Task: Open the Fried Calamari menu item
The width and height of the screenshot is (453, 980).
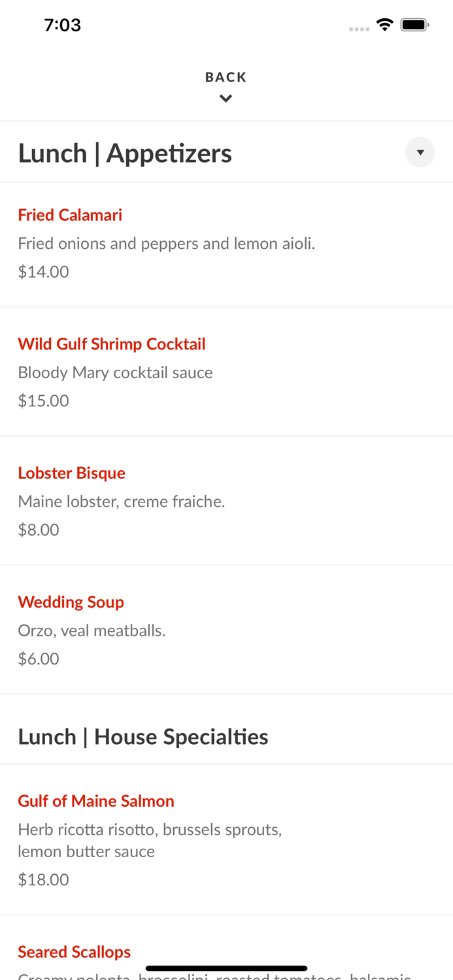Action: pyautogui.click(x=70, y=215)
